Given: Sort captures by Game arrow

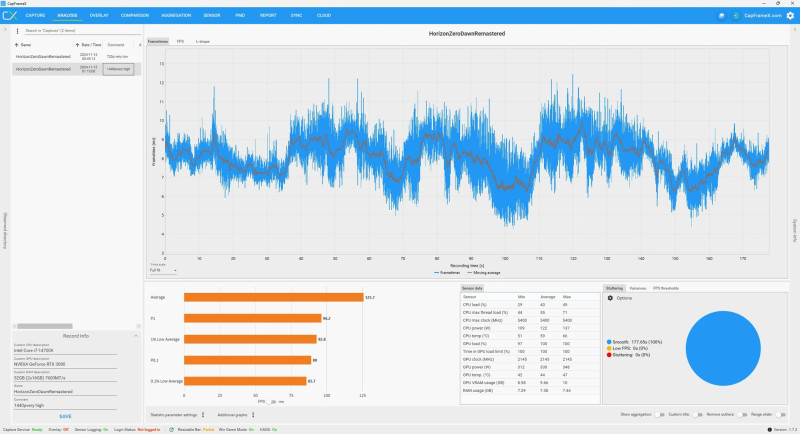Looking at the screenshot, I should click(16, 45).
